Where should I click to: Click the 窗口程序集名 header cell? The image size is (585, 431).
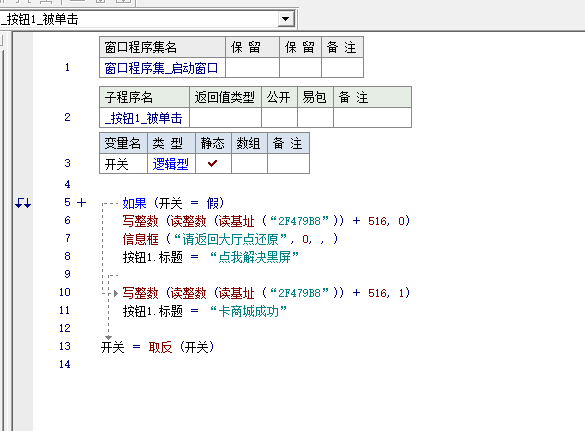point(162,47)
